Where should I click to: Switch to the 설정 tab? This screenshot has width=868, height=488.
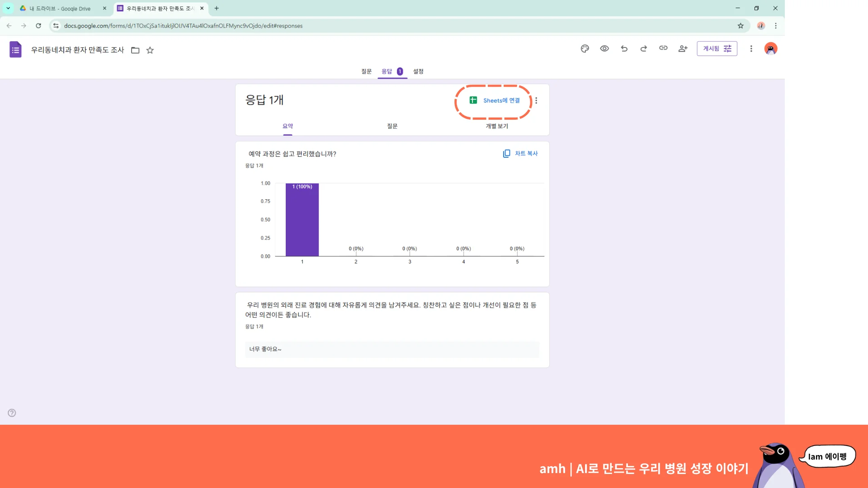point(418,71)
